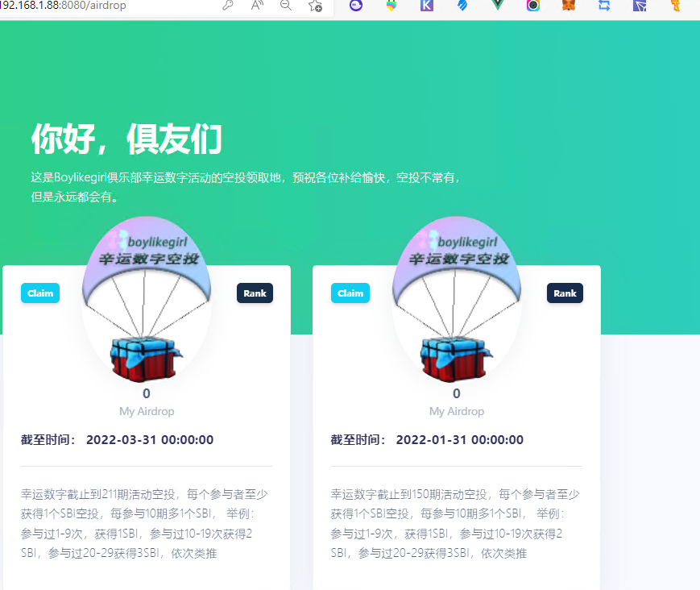Click My Airdrop label on the 211期 card
The height and width of the screenshot is (590, 700).
[147, 411]
